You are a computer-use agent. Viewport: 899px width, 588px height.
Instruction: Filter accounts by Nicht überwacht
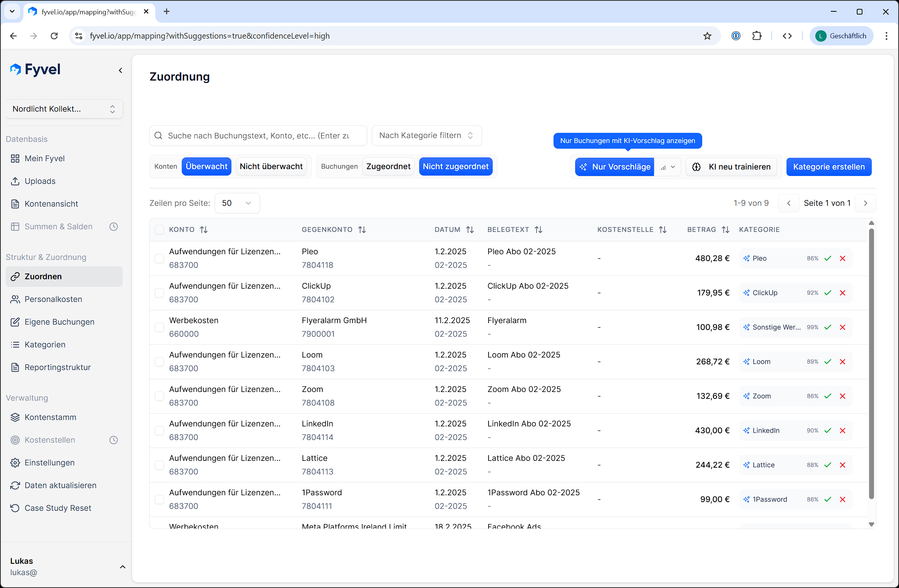[271, 166]
